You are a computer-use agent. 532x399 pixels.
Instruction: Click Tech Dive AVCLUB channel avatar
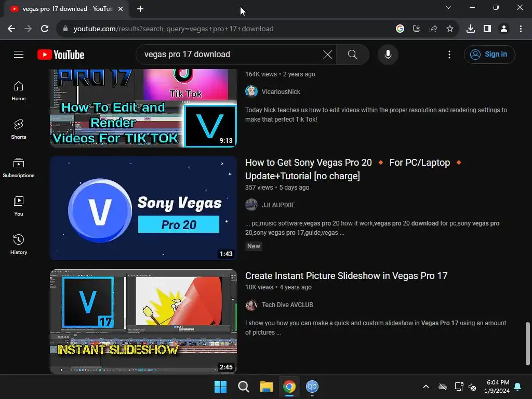coord(251,304)
